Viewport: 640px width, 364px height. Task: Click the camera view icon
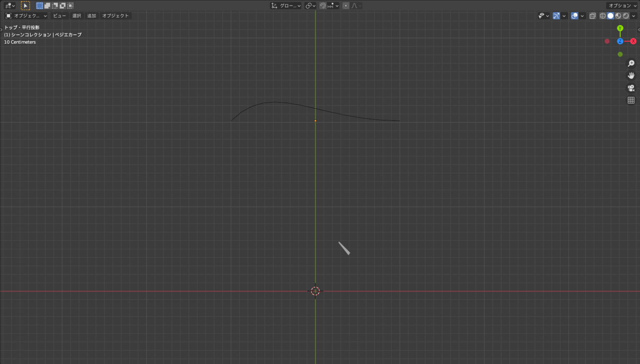pos(631,88)
